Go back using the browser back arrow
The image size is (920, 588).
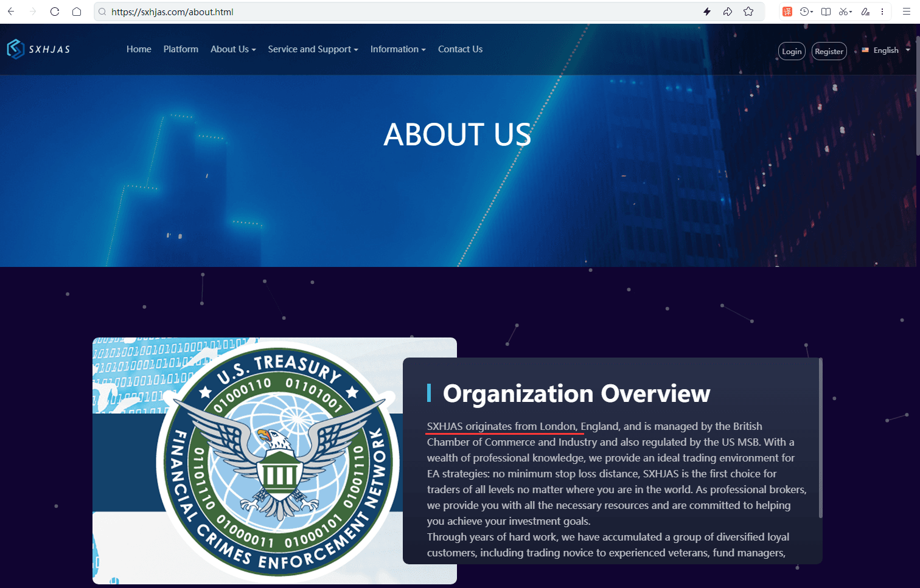point(11,12)
